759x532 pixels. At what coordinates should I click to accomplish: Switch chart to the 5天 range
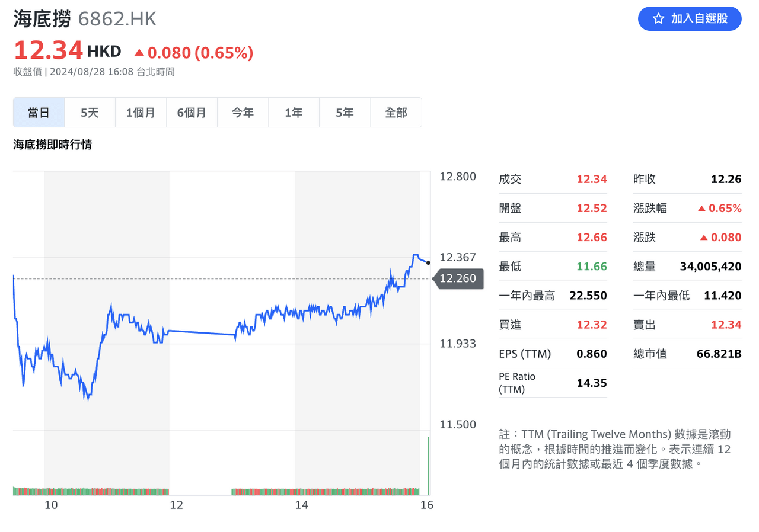coord(90,113)
